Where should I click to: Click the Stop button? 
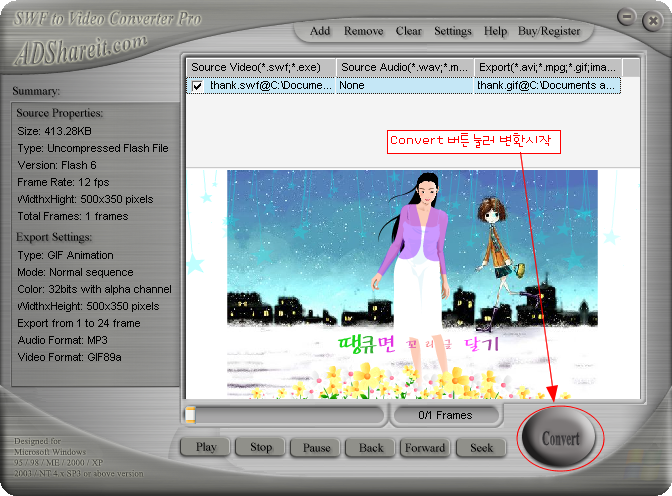coord(261,447)
